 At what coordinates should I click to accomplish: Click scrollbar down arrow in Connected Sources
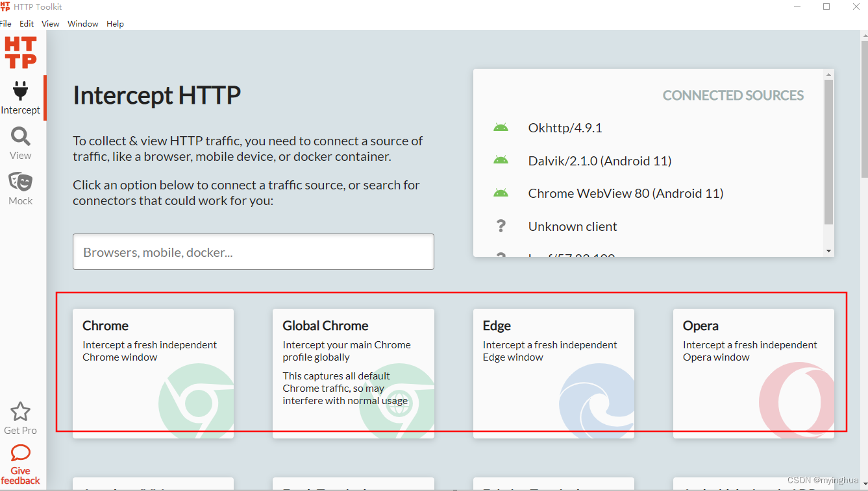pyautogui.click(x=828, y=251)
